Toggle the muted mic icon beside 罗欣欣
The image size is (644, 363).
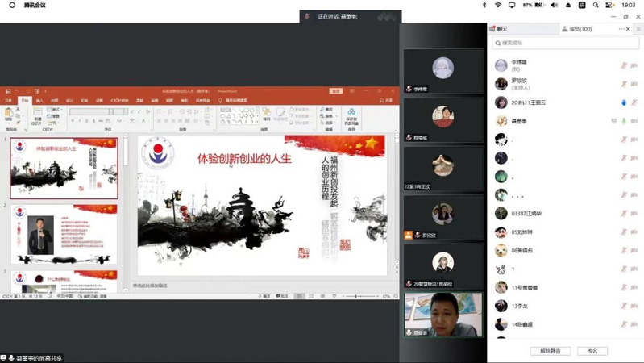(x=623, y=83)
